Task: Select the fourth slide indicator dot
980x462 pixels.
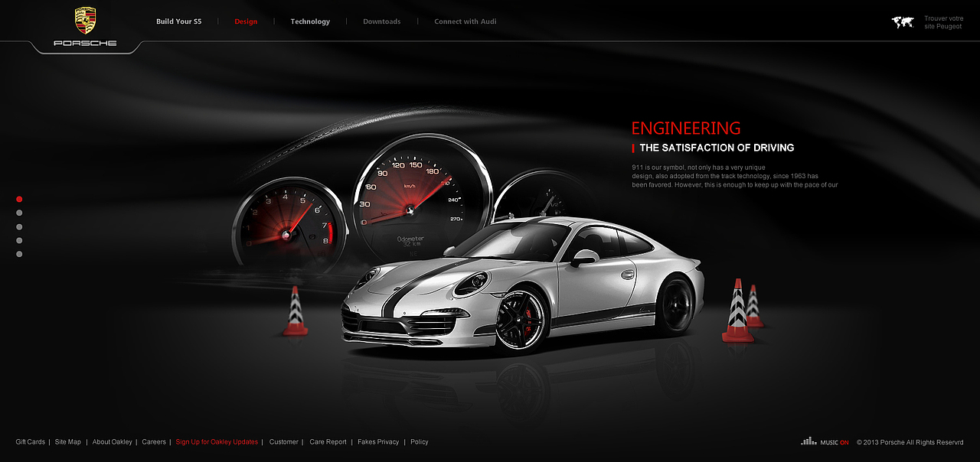Action: pos(19,240)
